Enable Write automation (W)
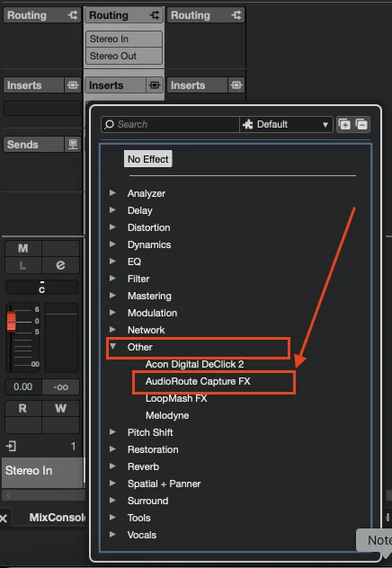Image resolution: width=392 pixels, height=568 pixels. [x=60, y=408]
